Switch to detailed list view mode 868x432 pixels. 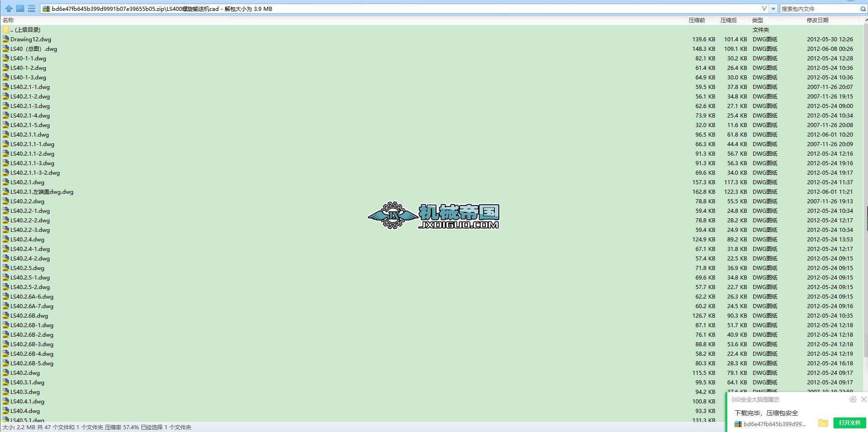[x=31, y=9]
